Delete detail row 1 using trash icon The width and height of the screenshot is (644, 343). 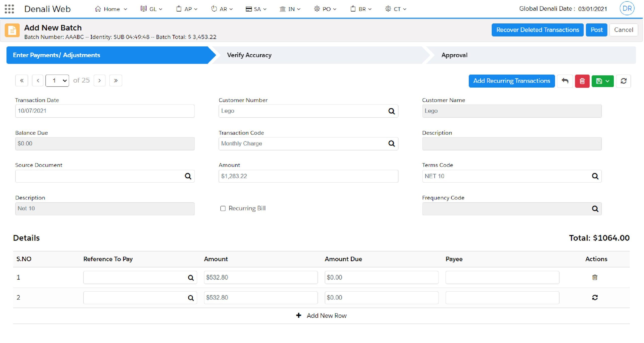pos(594,277)
